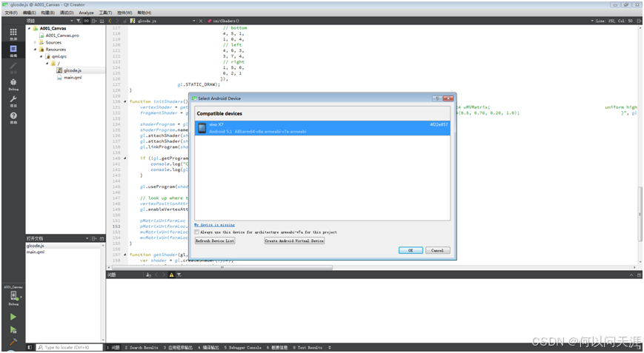Viewport: 644px width, 353px height.
Task: Filter issues by category funnel icon
Action: 179,275
